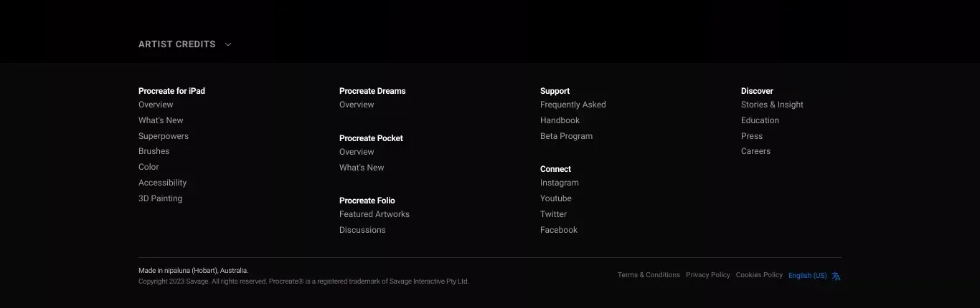View Featured Artworks in Procreate Folio

[374, 214]
